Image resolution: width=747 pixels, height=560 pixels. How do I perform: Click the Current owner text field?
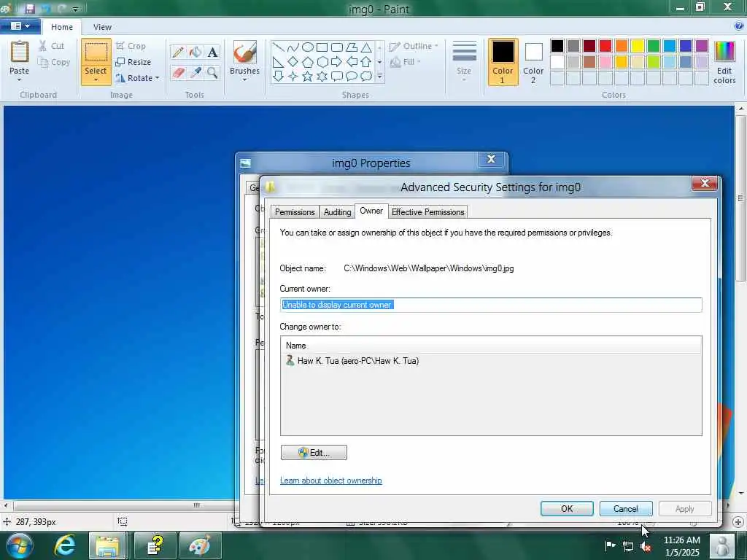pos(491,306)
